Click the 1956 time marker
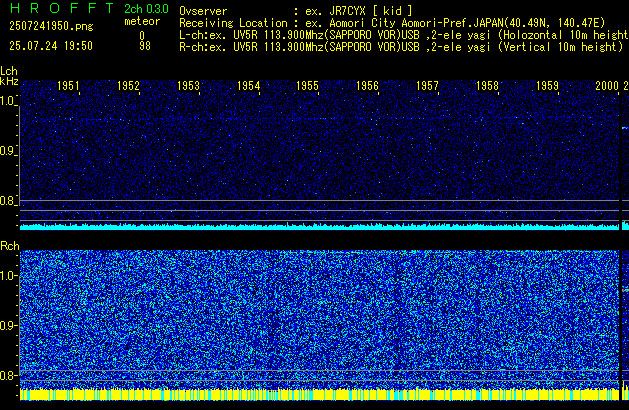629x410 pixels. tap(367, 86)
